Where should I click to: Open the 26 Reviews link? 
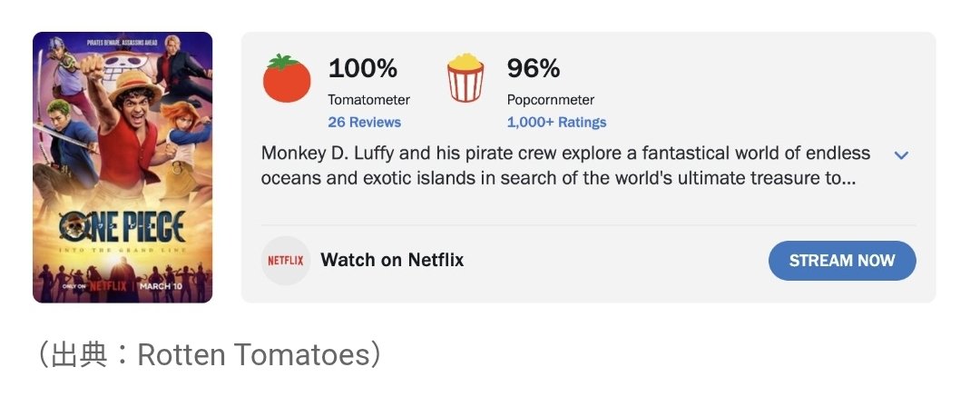point(365,122)
